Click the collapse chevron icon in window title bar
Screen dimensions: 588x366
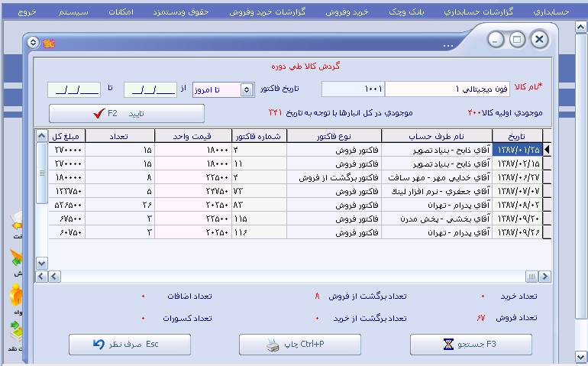point(33,44)
